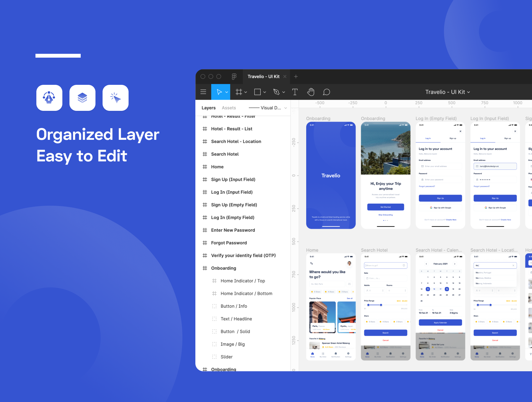Activate the Hand tool
This screenshot has height=402, width=532.
click(311, 92)
